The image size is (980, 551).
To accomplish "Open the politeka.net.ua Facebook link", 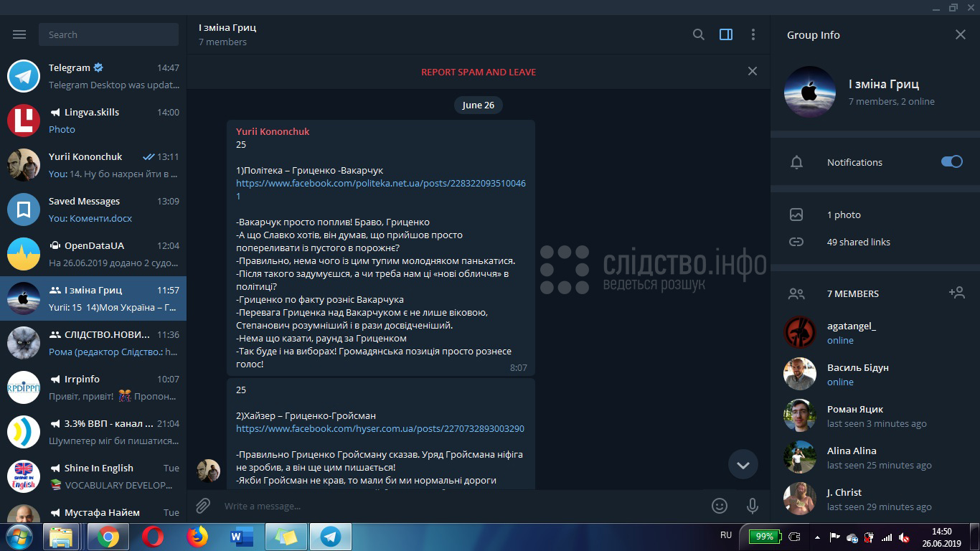I will [x=381, y=189].
